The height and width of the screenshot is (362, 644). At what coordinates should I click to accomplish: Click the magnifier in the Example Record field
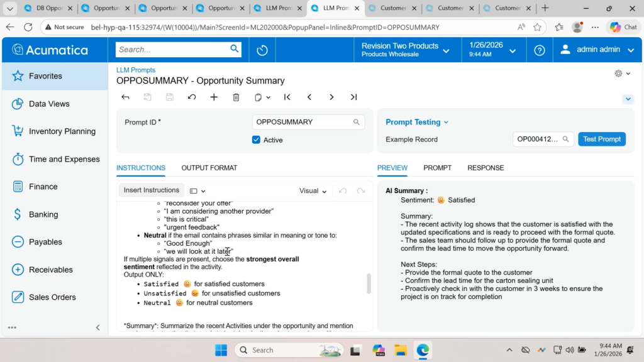click(x=565, y=140)
